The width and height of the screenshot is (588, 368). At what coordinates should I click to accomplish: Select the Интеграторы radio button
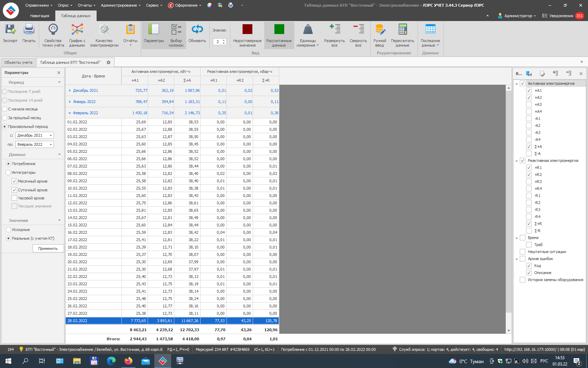click(8, 172)
